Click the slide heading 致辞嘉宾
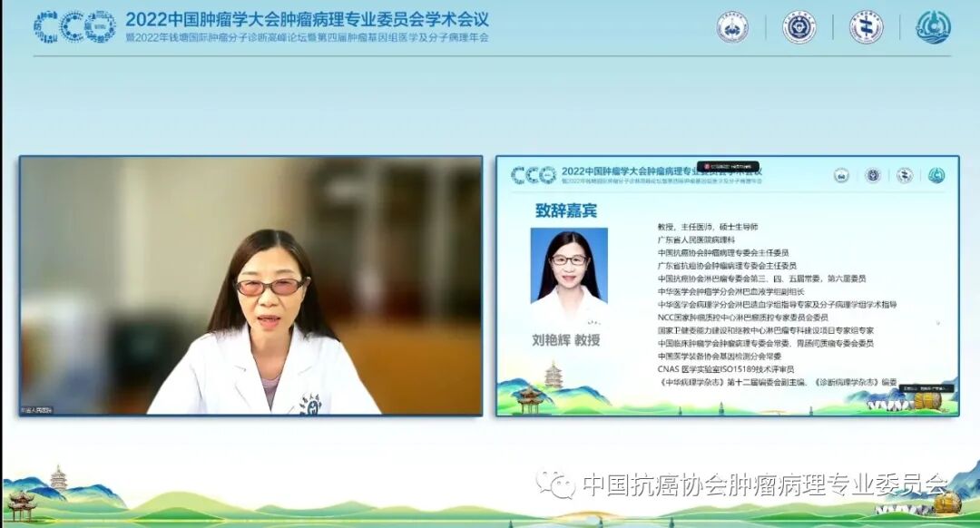The image size is (980, 528). tap(566, 210)
